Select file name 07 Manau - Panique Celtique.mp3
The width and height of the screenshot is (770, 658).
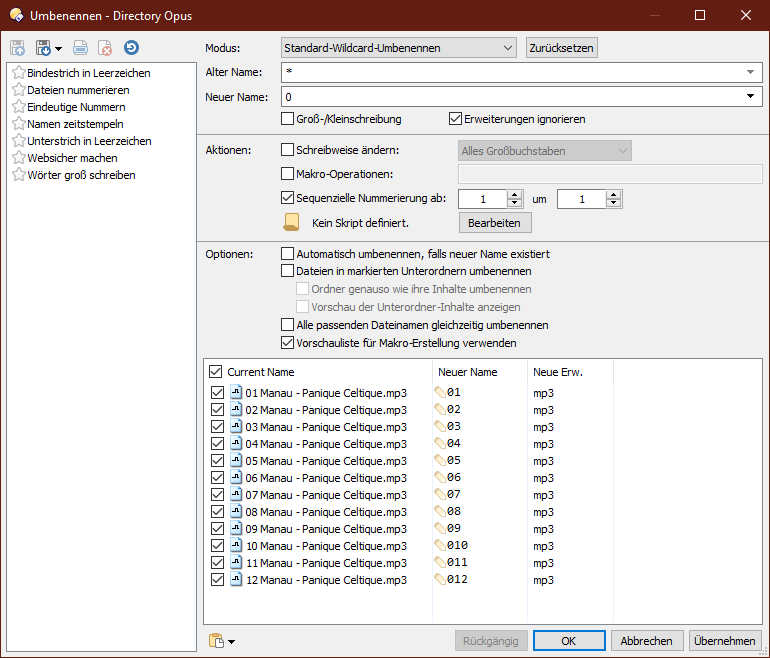click(x=326, y=495)
